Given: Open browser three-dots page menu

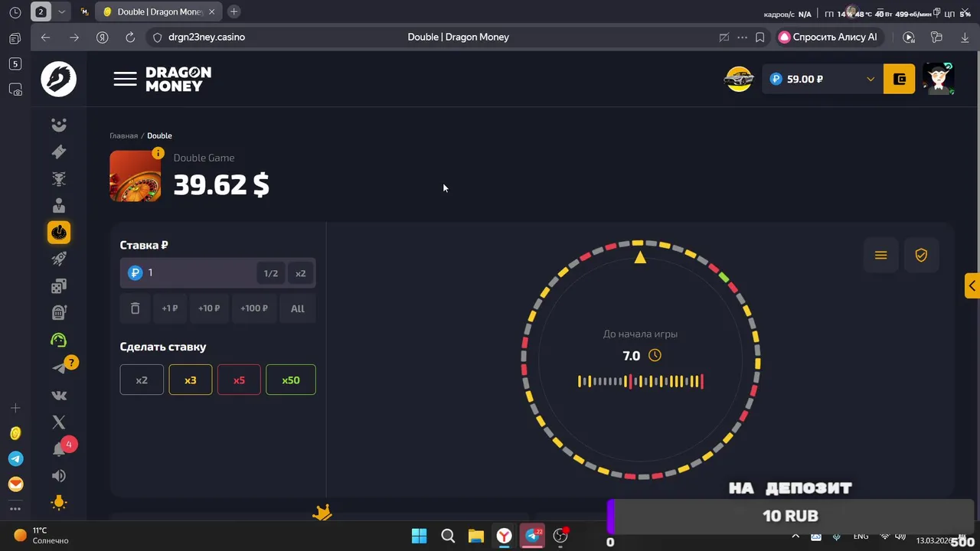Looking at the screenshot, I should point(742,37).
